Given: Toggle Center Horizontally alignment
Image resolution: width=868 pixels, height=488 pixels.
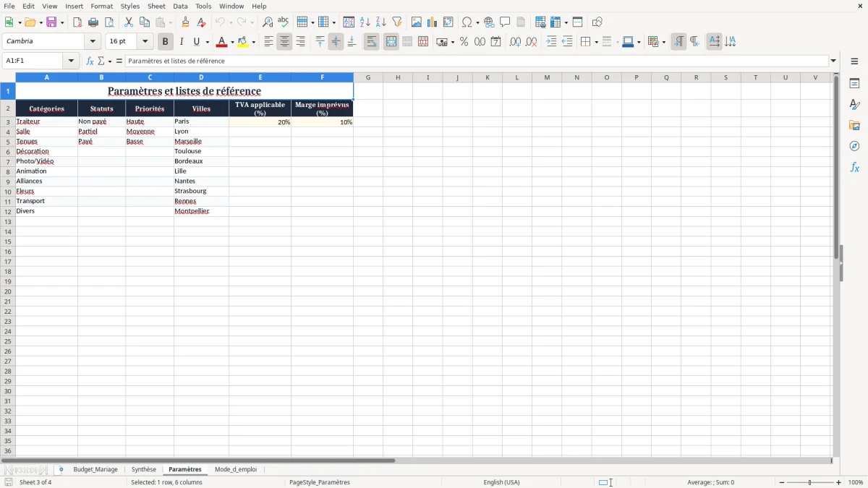Looking at the screenshot, I should pyautogui.click(x=284, y=42).
